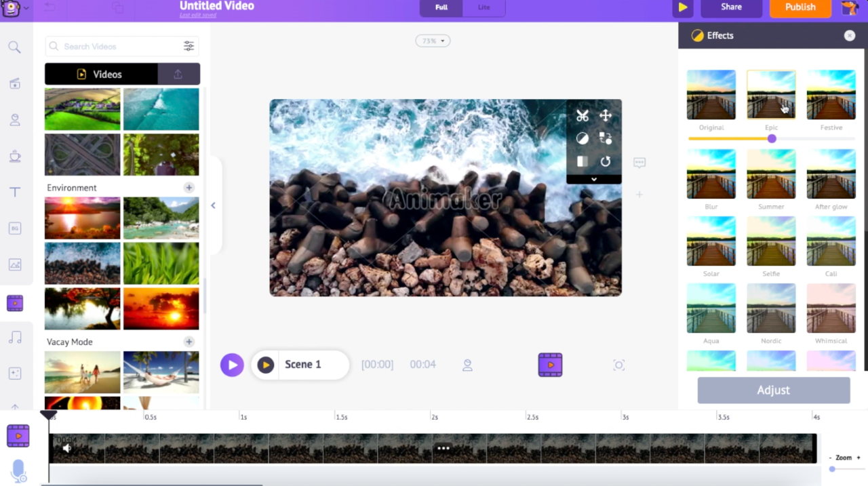Switch to the Lite mode tab

coord(484,7)
